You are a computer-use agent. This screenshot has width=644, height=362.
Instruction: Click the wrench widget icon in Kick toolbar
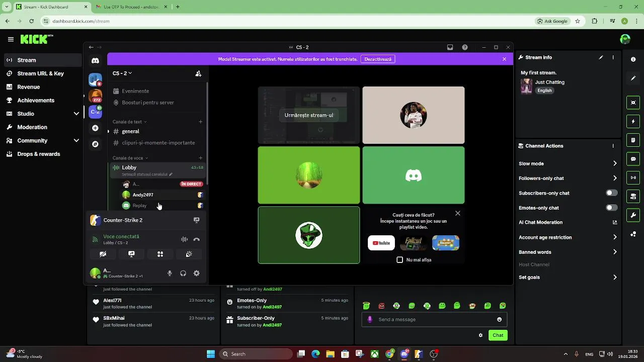633,215
